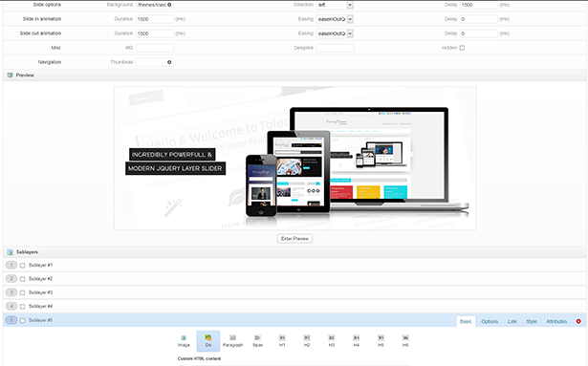
Task: Open the Slide in animation Easing dropdown
Action: pos(335,19)
